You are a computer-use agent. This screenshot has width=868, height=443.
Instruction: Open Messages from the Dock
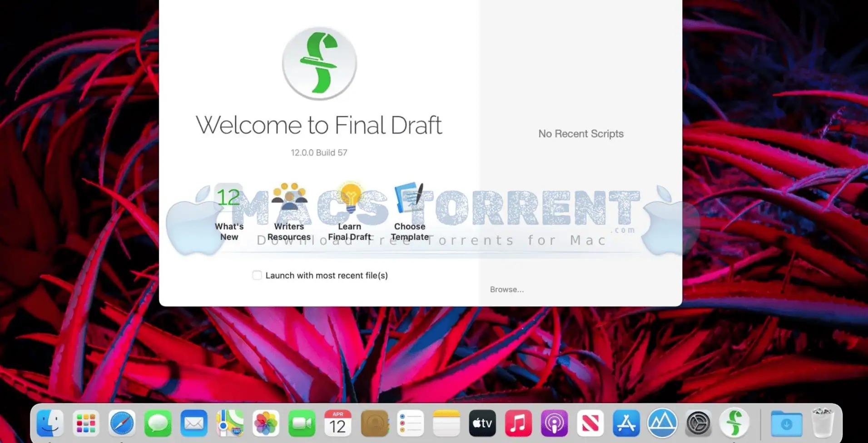[158, 423]
